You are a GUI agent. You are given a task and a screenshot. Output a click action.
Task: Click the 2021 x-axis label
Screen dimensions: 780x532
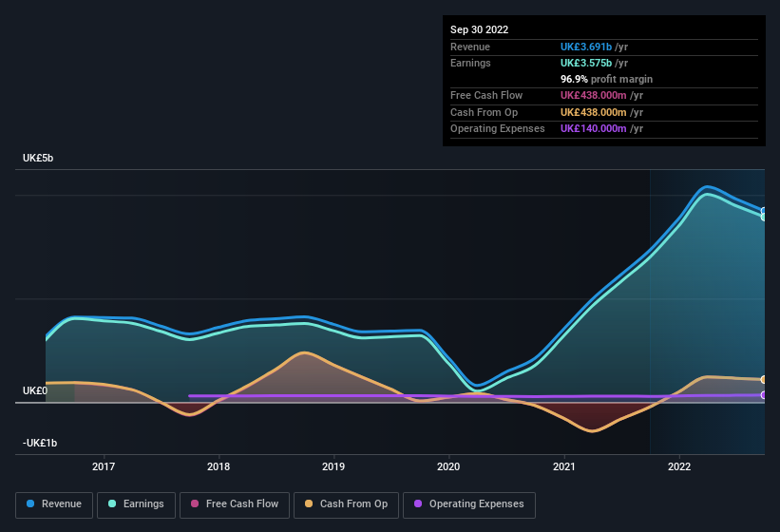[563, 466]
